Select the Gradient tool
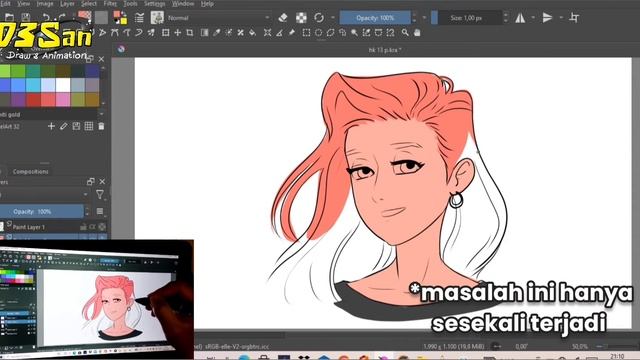The height and width of the screenshot is (360, 640). pyautogui.click(x=204, y=33)
